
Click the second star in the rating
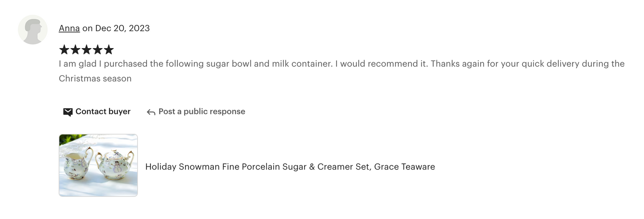(x=75, y=49)
